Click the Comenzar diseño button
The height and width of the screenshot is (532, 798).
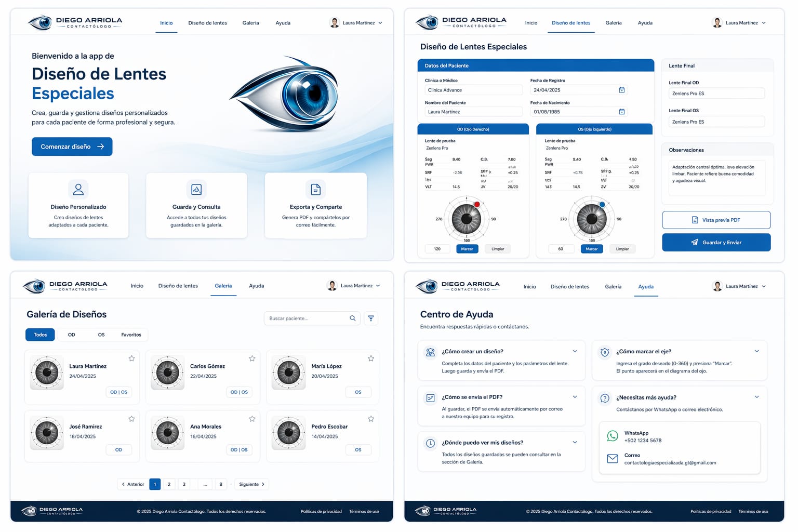coord(72,147)
